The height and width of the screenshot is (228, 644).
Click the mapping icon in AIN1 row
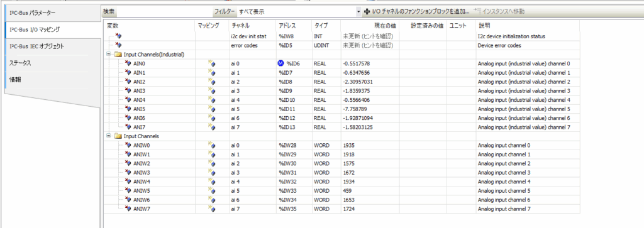point(212,73)
